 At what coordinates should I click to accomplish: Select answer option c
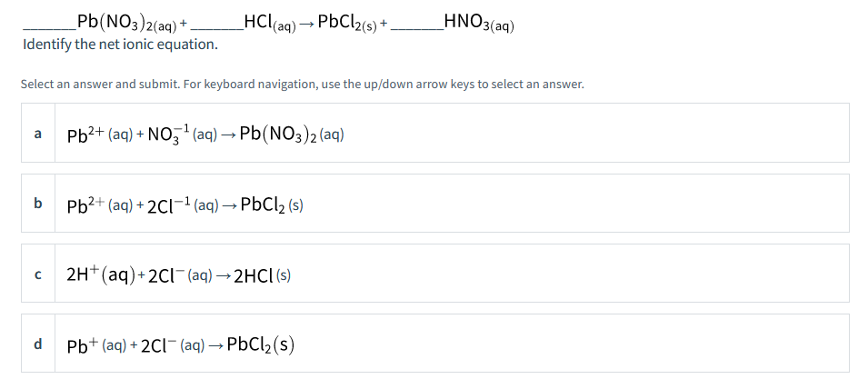(x=435, y=274)
